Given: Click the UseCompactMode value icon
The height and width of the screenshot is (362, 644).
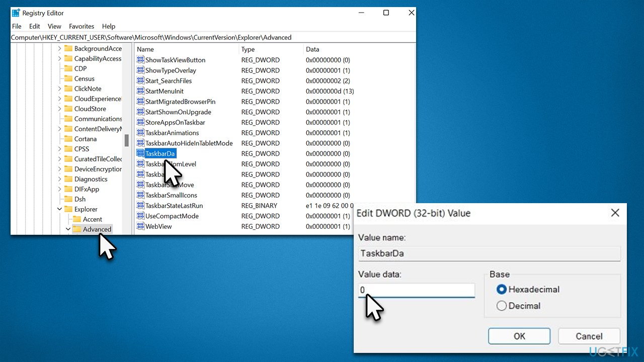Looking at the screenshot, I should coord(140,216).
